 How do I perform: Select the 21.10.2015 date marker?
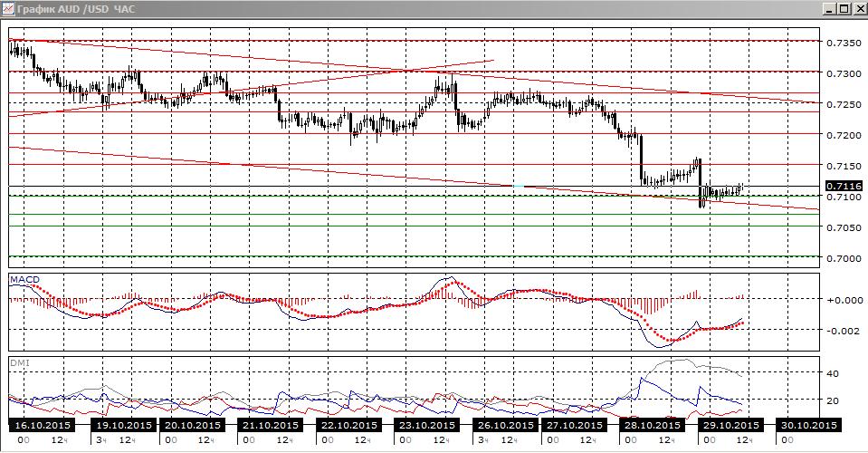271,425
